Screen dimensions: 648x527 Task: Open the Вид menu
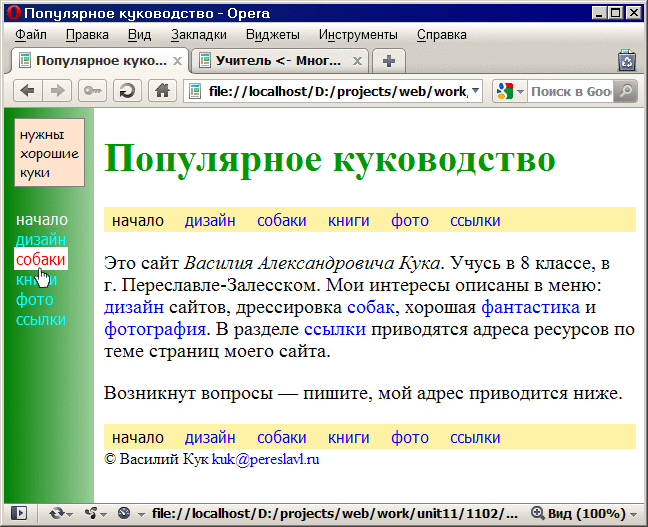click(x=139, y=35)
